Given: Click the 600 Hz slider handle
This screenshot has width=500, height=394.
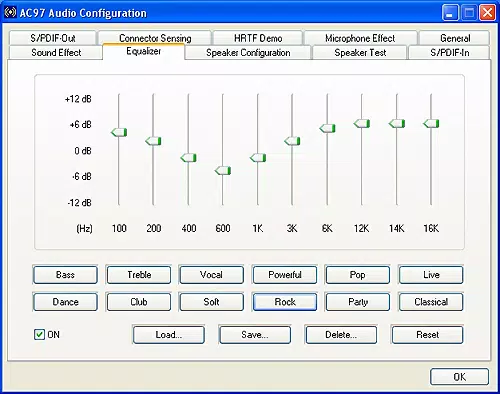Looking at the screenshot, I should 223,171.
